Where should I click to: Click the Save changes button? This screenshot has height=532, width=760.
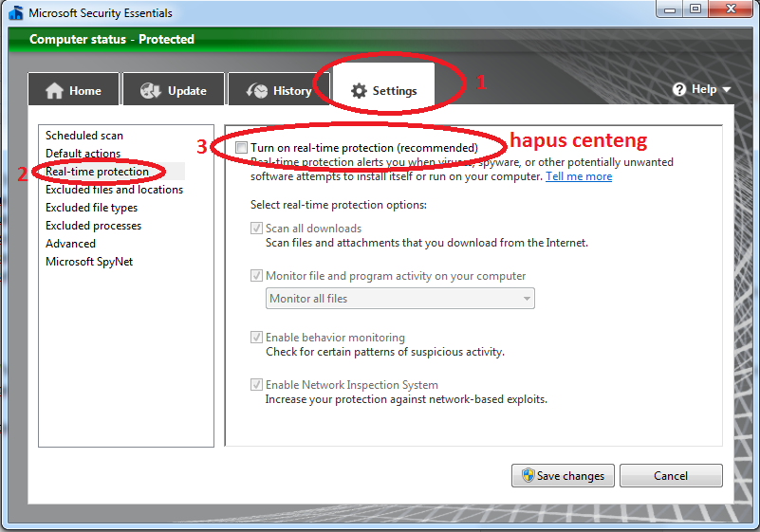(563, 475)
